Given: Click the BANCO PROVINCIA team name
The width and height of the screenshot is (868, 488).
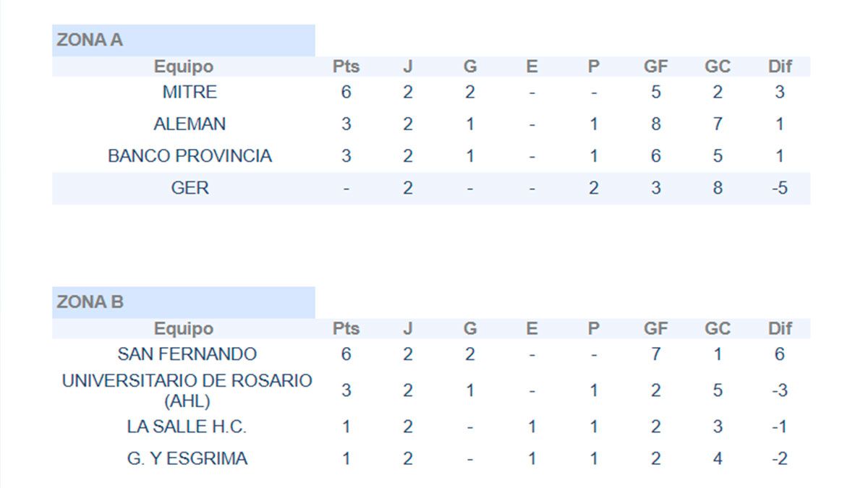Looking at the screenshot, I should click(190, 156).
